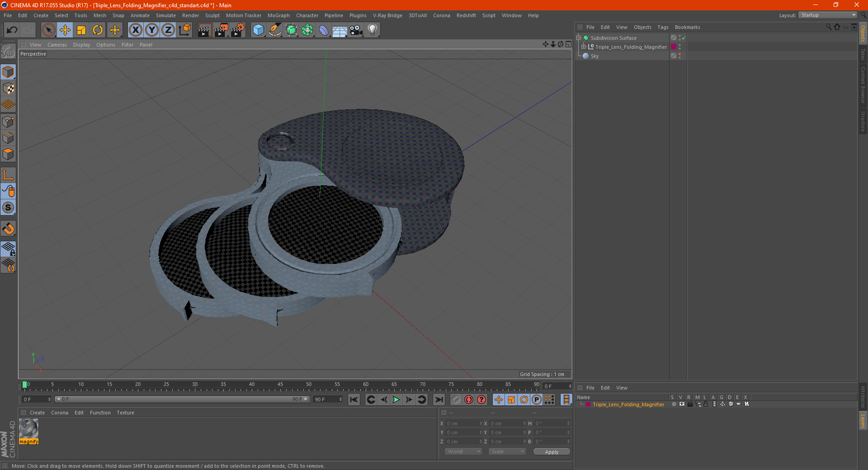Toggle Autokeying button
The width and height of the screenshot is (868, 470).
pyautogui.click(x=469, y=399)
